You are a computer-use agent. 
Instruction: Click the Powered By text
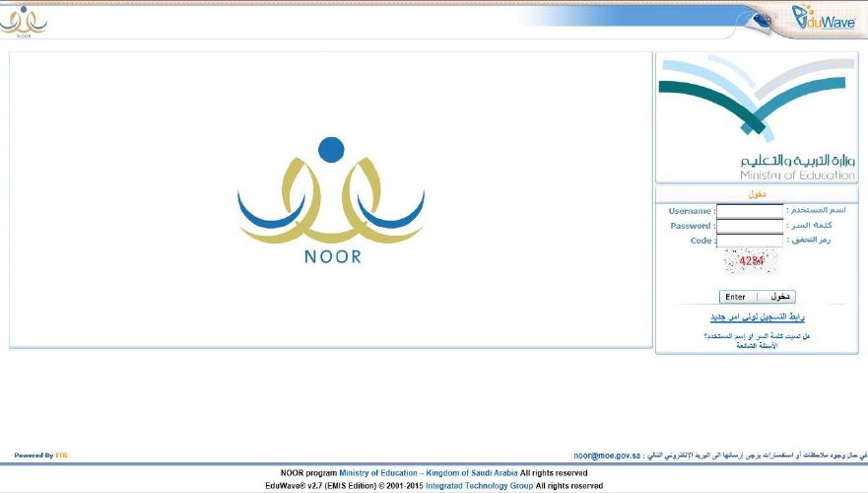click(33, 456)
